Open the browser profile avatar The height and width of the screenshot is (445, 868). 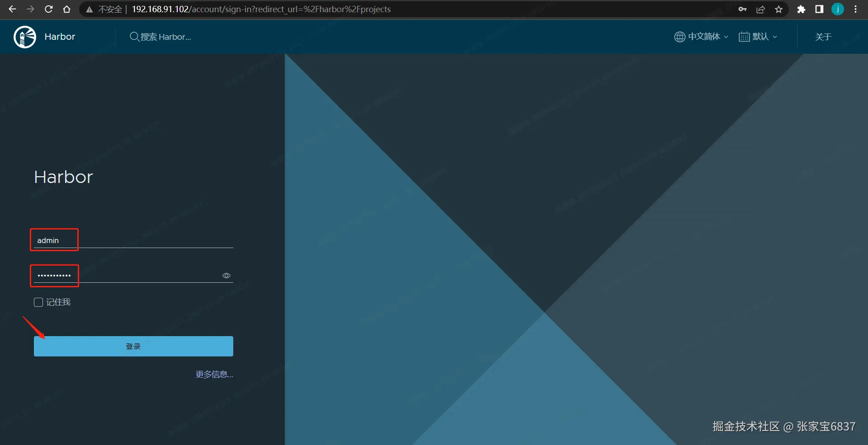click(x=838, y=9)
